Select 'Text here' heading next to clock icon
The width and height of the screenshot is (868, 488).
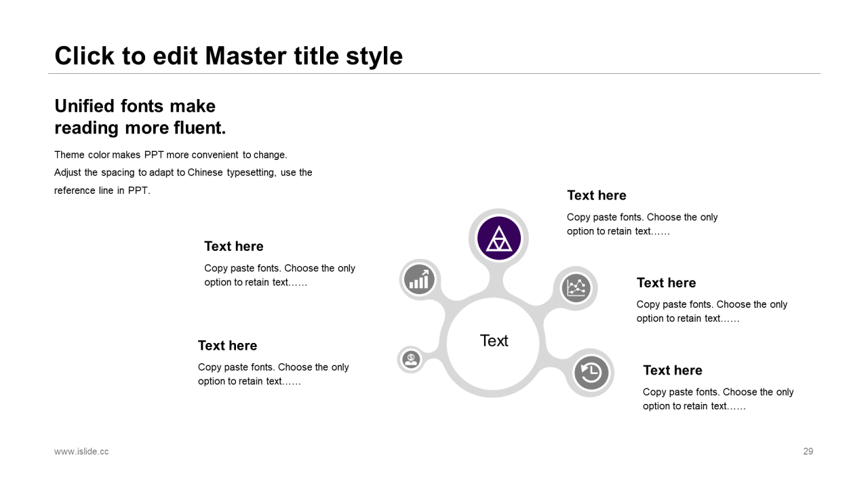coord(673,370)
